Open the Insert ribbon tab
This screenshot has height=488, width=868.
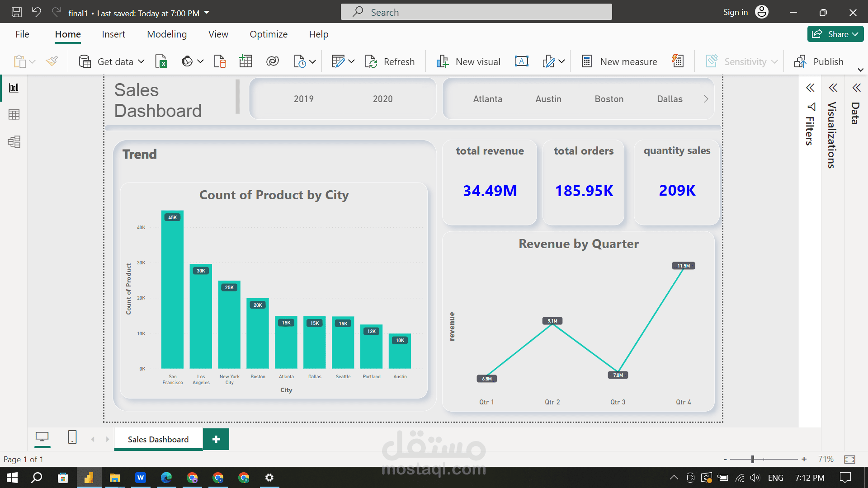click(x=113, y=34)
